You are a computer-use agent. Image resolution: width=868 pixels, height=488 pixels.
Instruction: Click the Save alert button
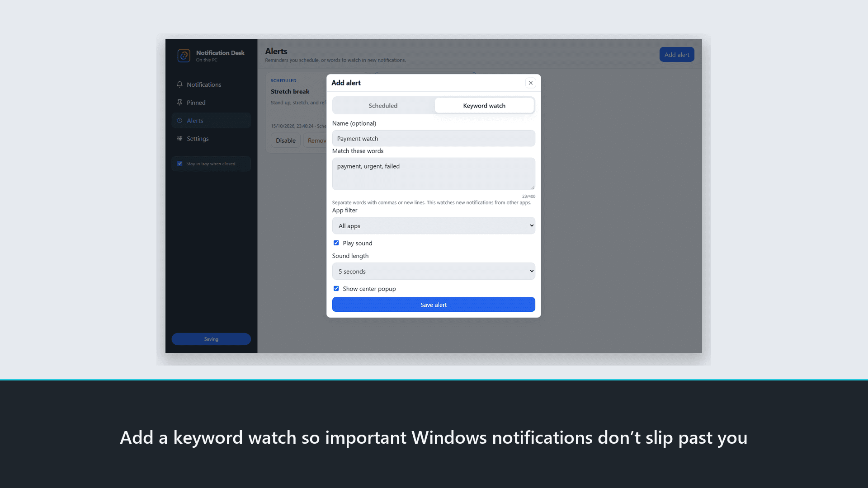click(x=434, y=305)
